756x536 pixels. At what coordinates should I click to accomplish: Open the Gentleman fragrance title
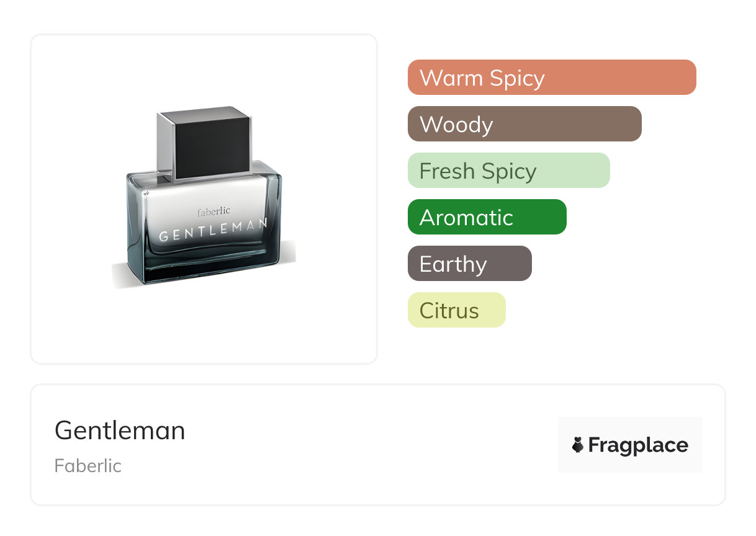(x=120, y=431)
